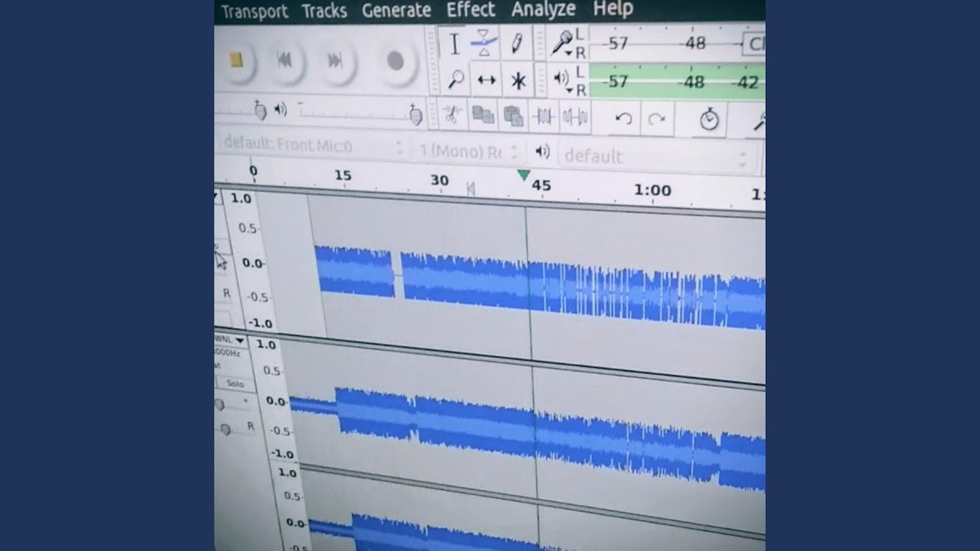Click Skip to Start transport button
Viewport: 980px width, 551px height.
284,60
